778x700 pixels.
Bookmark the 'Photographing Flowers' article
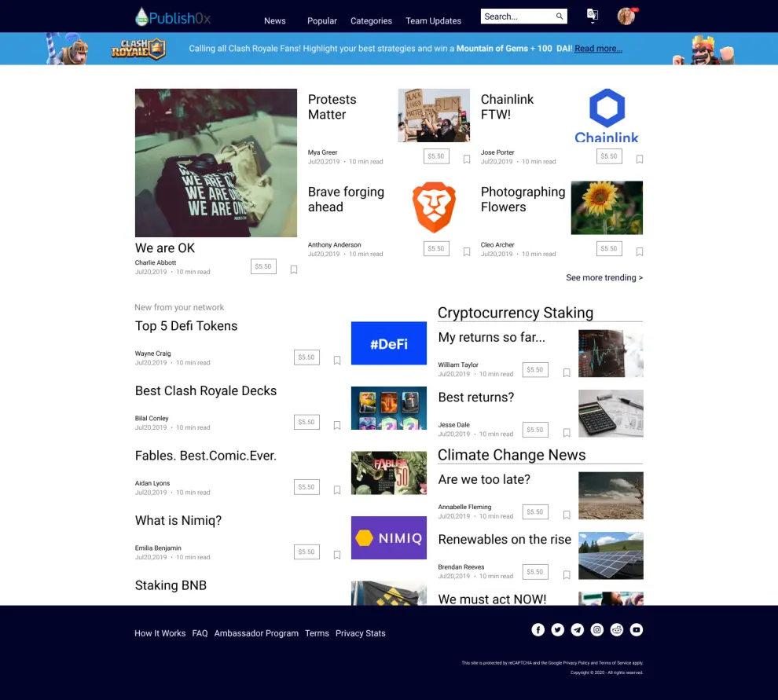click(x=640, y=252)
